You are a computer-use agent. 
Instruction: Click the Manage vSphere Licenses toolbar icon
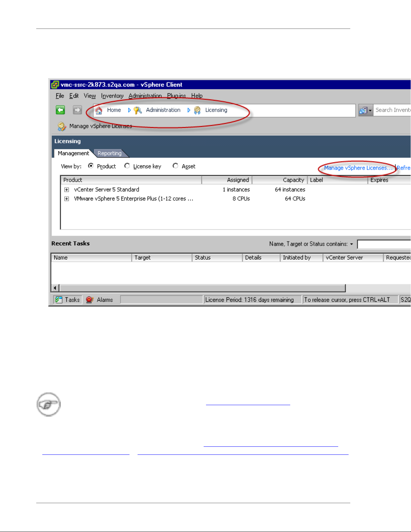[62, 126]
